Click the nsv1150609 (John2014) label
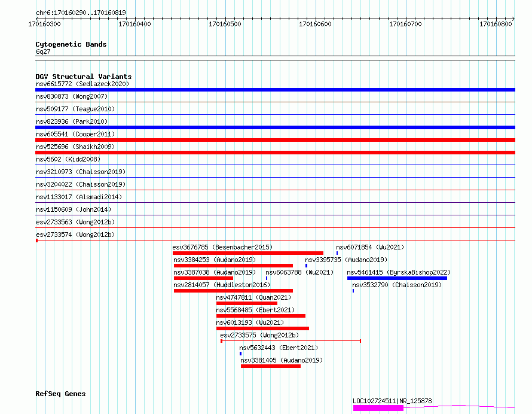The width and height of the screenshot is (532, 414). [x=74, y=209]
